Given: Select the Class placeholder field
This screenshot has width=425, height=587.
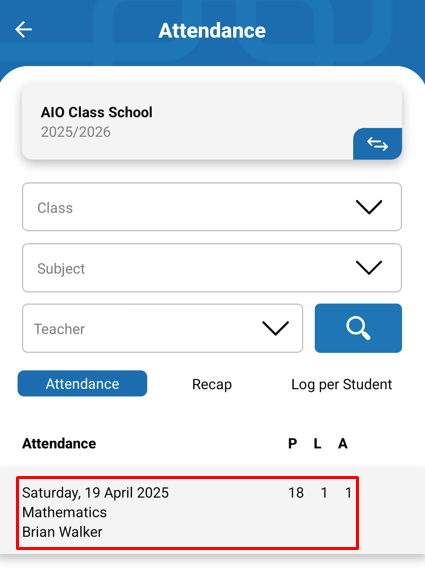Looking at the screenshot, I should (212, 207).
